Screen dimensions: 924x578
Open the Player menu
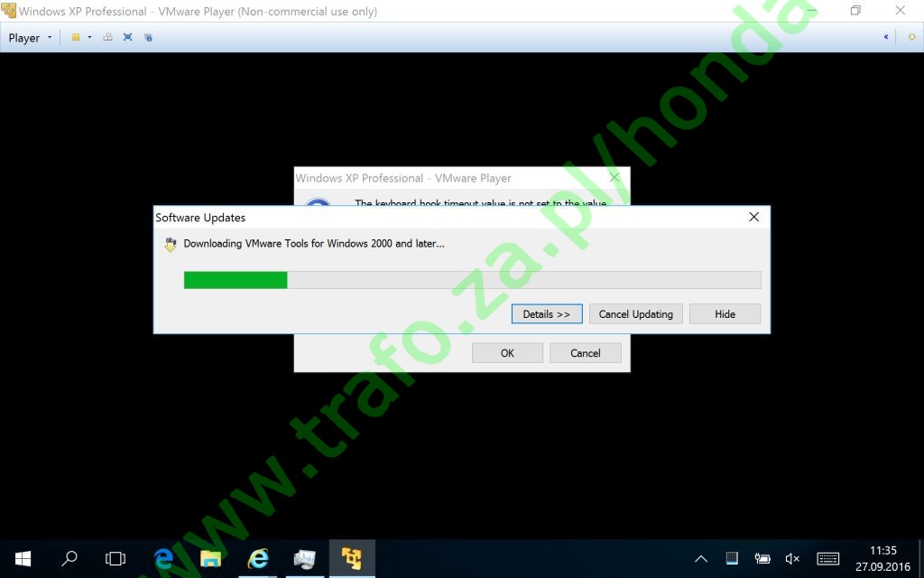coord(30,38)
